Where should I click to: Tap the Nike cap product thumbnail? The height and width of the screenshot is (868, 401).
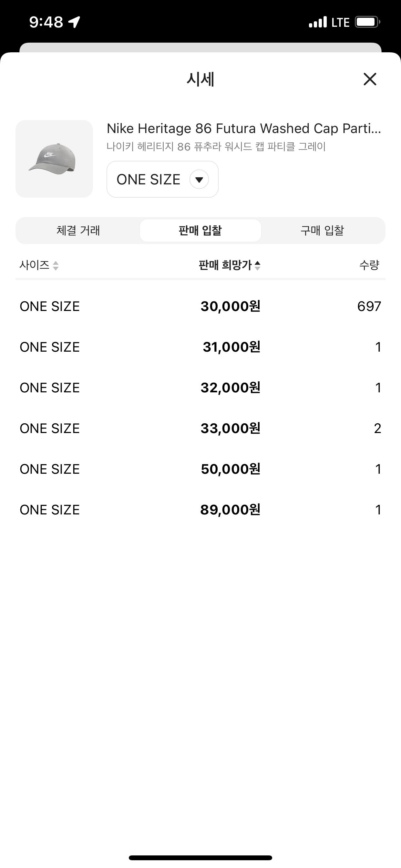(x=54, y=159)
